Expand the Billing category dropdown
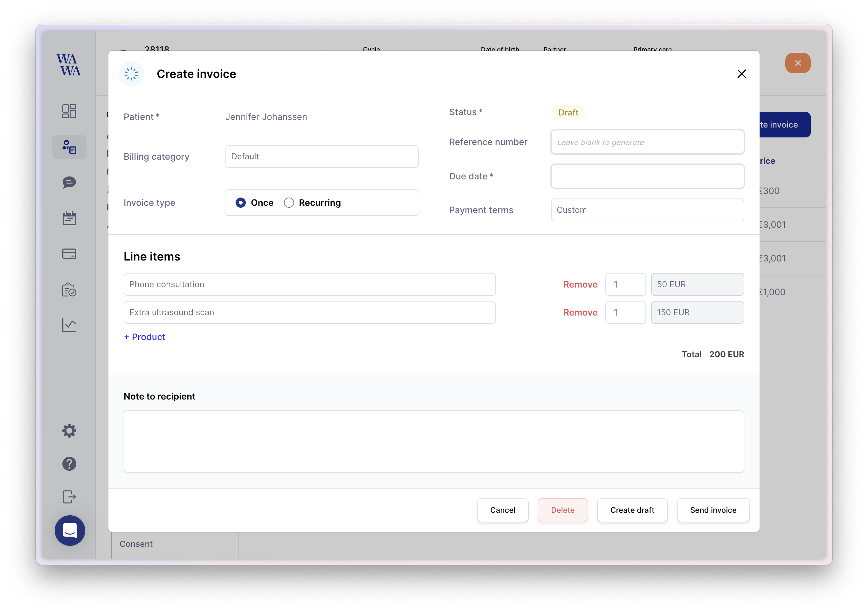This screenshot has height=612, width=868. (322, 156)
